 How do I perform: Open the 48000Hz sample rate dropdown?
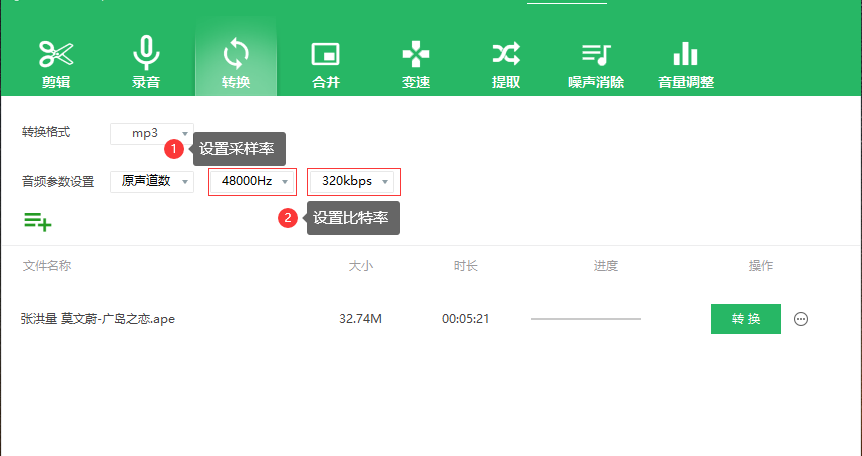(x=252, y=182)
